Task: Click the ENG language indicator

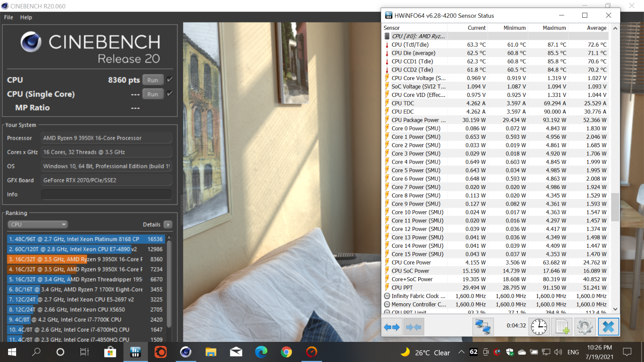Action: 573,352
